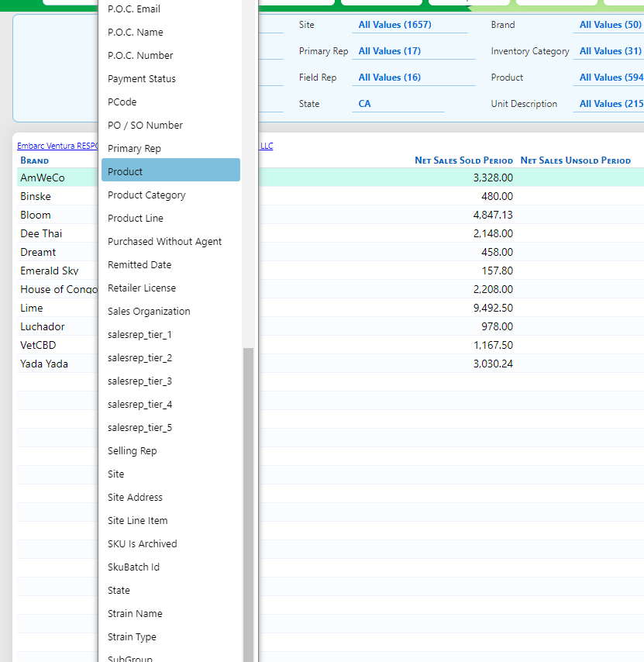Click Net Sales Unsold Period column header

[x=575, y=160]
